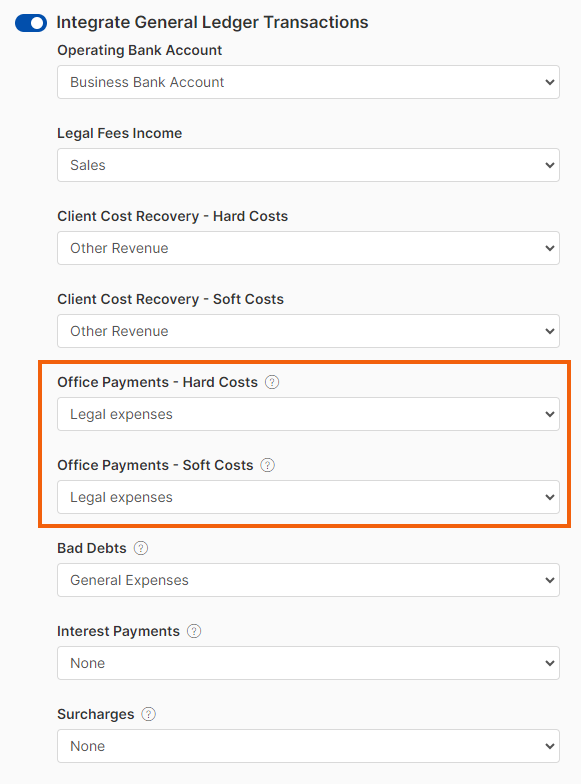Click chevron arrow on Interest Payments select
Viewport: 581px width, 784px height.
point(550,664)
